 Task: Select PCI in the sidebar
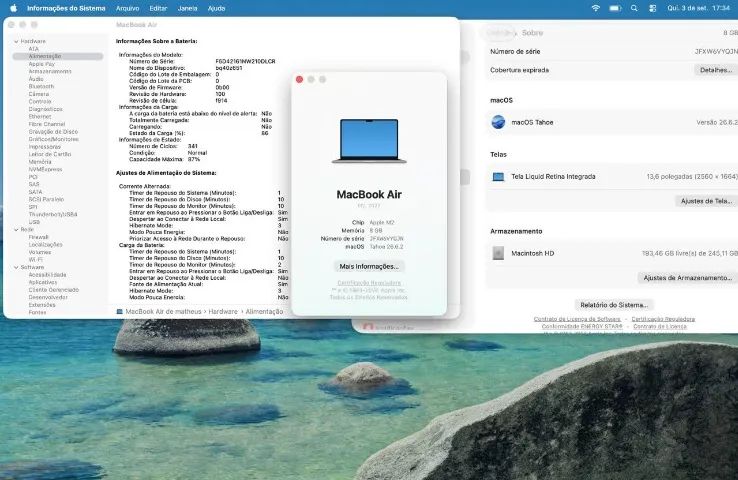pos(33,177)
